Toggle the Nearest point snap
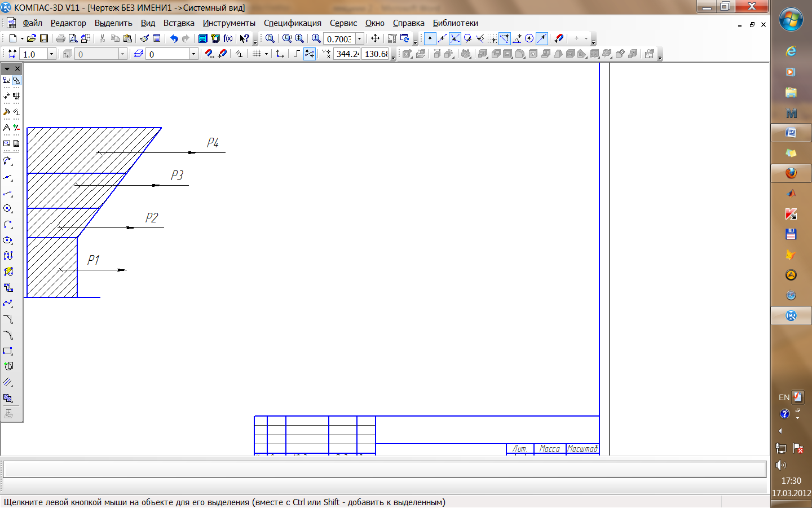This screenshot has width=812, height=508. (x=430, y=38)
